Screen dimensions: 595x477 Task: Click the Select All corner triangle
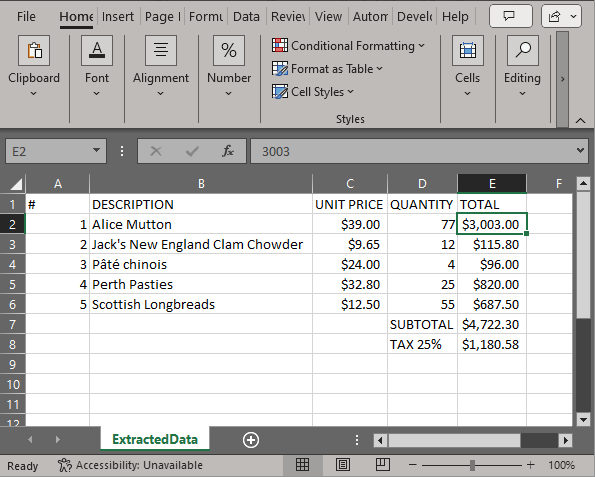[x=16, y=184]
